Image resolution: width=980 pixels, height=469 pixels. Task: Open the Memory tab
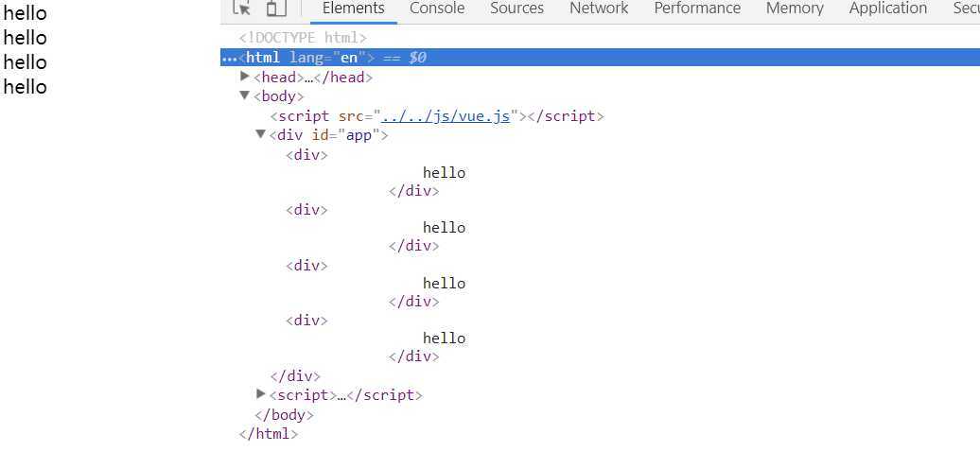coord(795,9)
